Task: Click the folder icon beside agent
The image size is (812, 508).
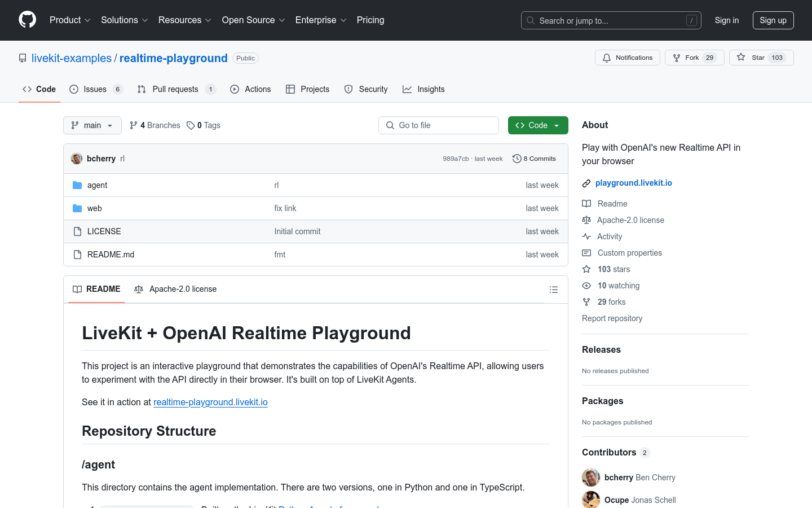Action: click(x=77, y=185)
